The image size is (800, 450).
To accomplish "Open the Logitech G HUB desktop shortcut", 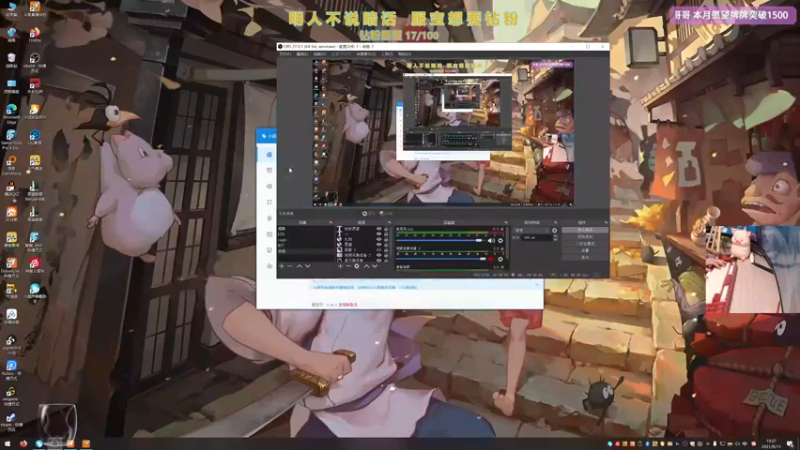I will click(x=11, y=344).
